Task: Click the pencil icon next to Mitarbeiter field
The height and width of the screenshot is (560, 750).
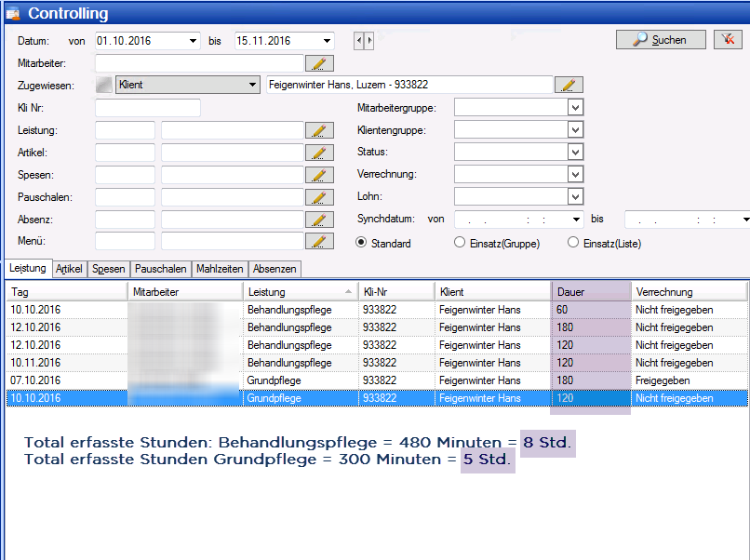Action: coord(319,63)
